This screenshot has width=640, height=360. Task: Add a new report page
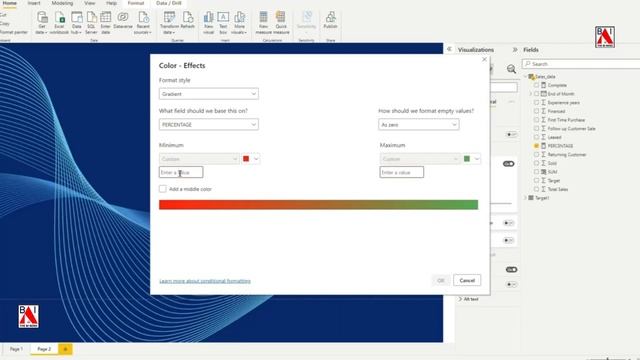65,349
